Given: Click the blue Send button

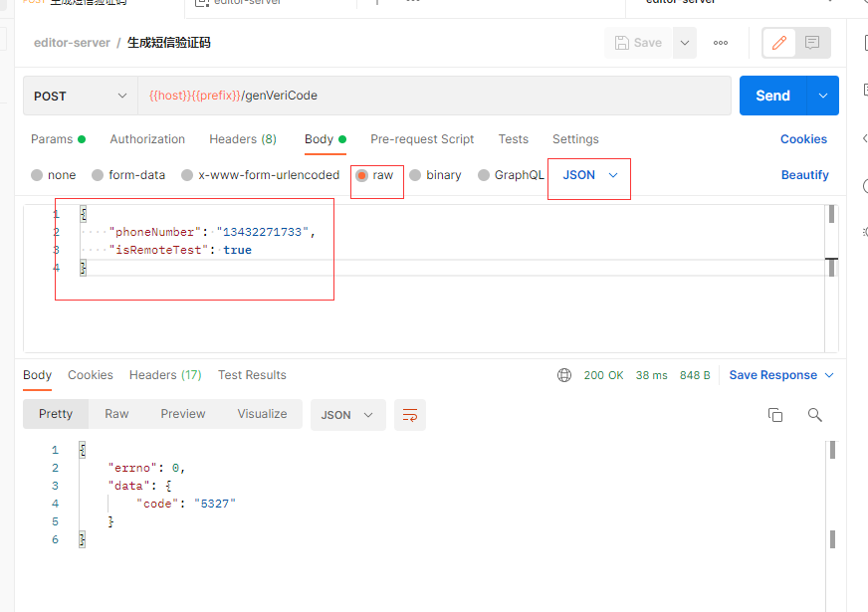Looking at the screenshot, I should click(773, 96).
